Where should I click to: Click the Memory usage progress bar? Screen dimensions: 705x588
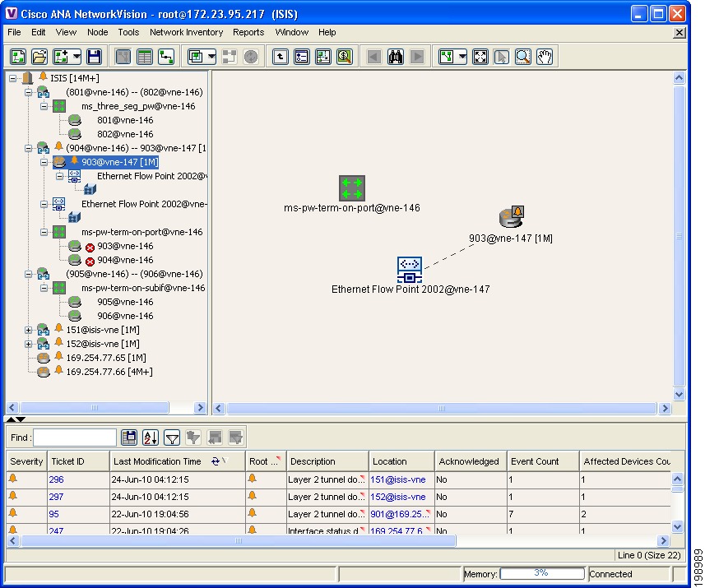[x=541, y=573]
